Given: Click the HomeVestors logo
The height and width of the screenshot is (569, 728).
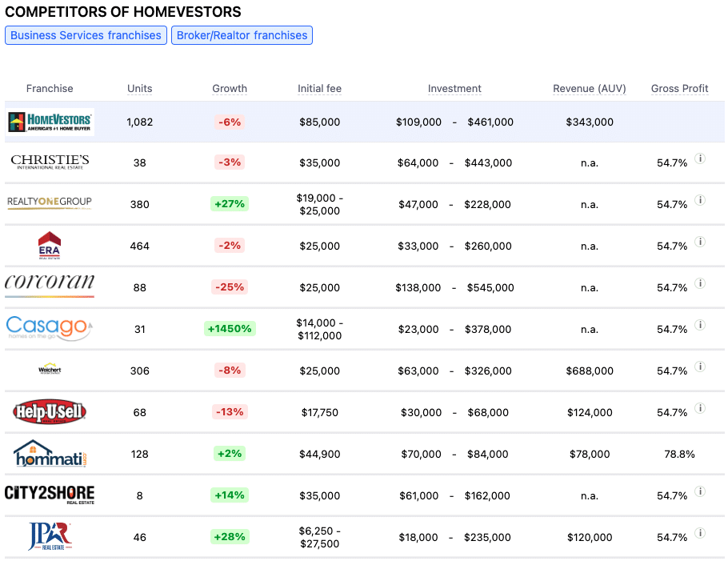Looking at the screenshot, I should tap(50, 122).
